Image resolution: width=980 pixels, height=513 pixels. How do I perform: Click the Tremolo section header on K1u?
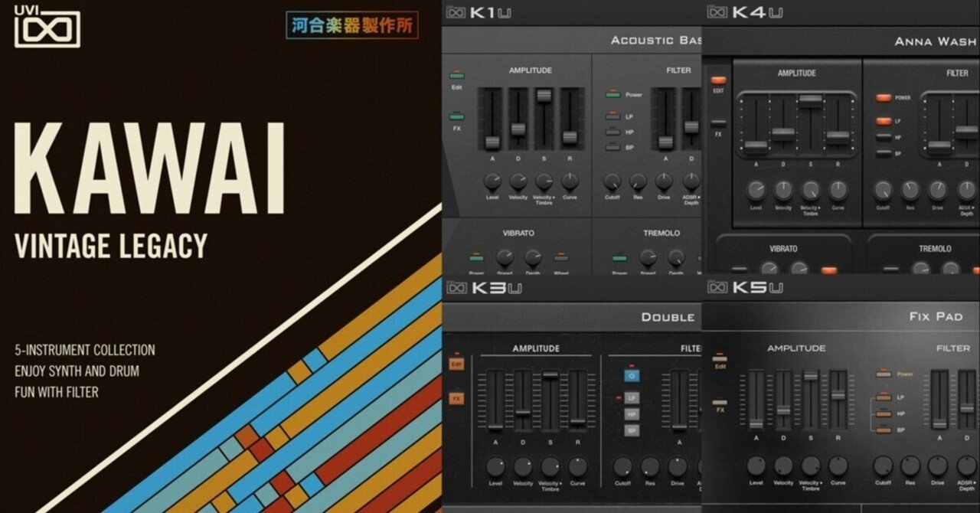point(663,234)
